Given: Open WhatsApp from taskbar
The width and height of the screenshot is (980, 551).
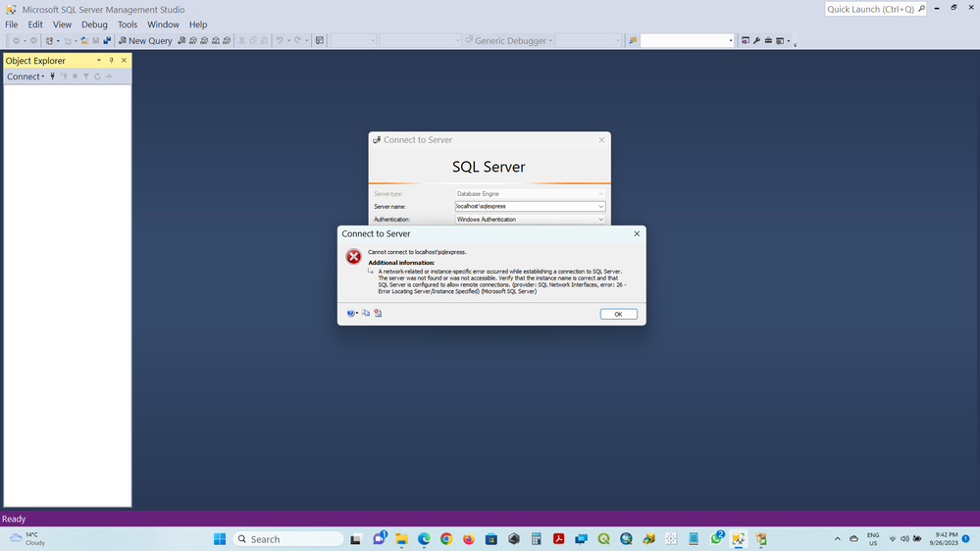Looking at the screenshot, I should pos(716,539).
